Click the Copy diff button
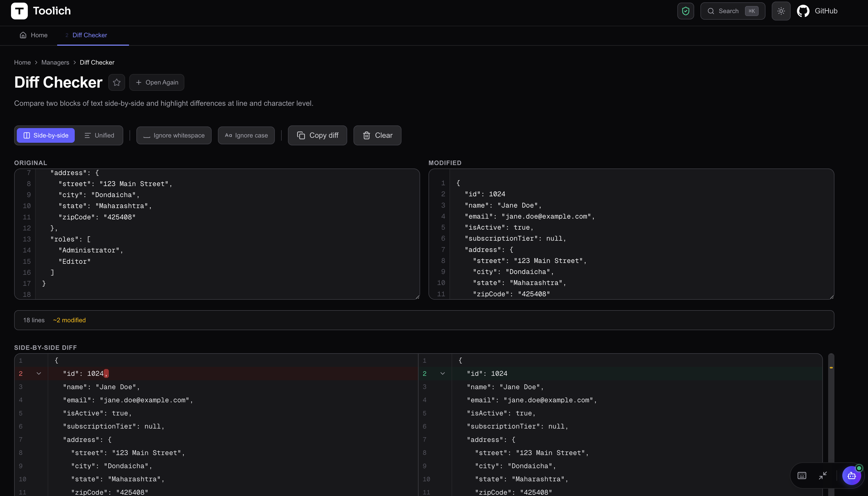The image size is (868, 496). point(317,135)
